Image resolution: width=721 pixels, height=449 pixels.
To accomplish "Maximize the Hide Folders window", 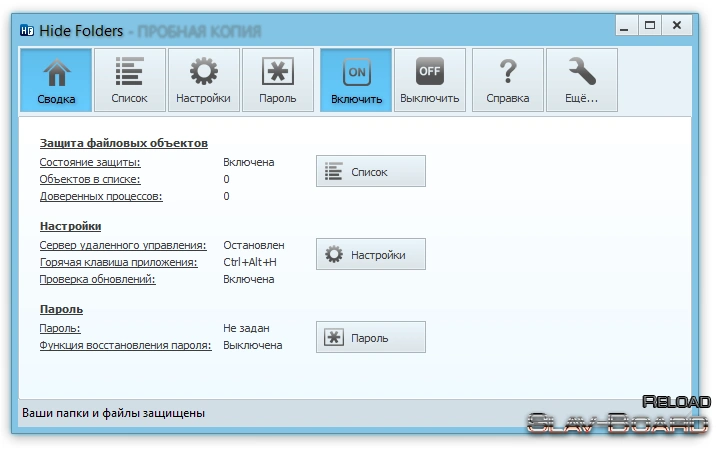I will [650, 26].
